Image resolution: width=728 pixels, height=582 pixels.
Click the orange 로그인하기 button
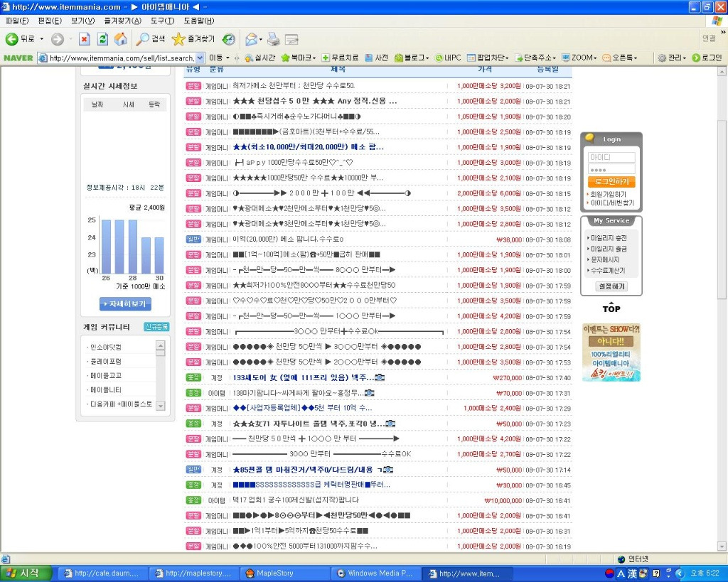click(611, 182)
